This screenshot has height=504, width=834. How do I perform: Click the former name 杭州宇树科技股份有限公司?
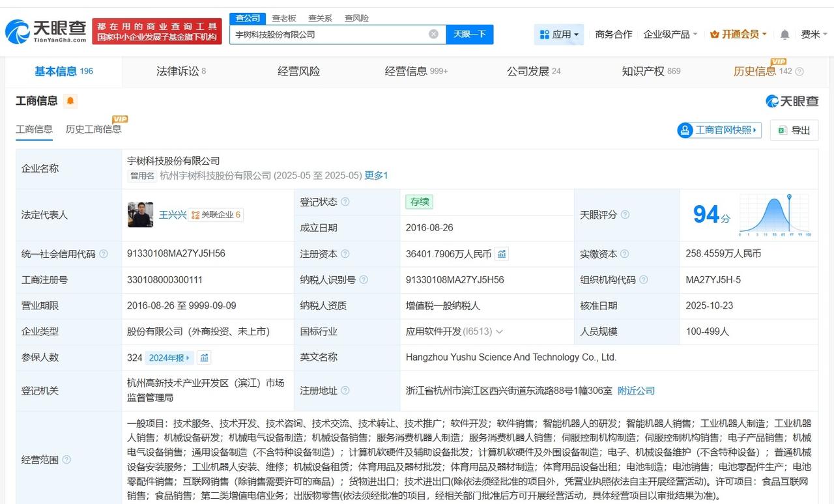(216, 176)
